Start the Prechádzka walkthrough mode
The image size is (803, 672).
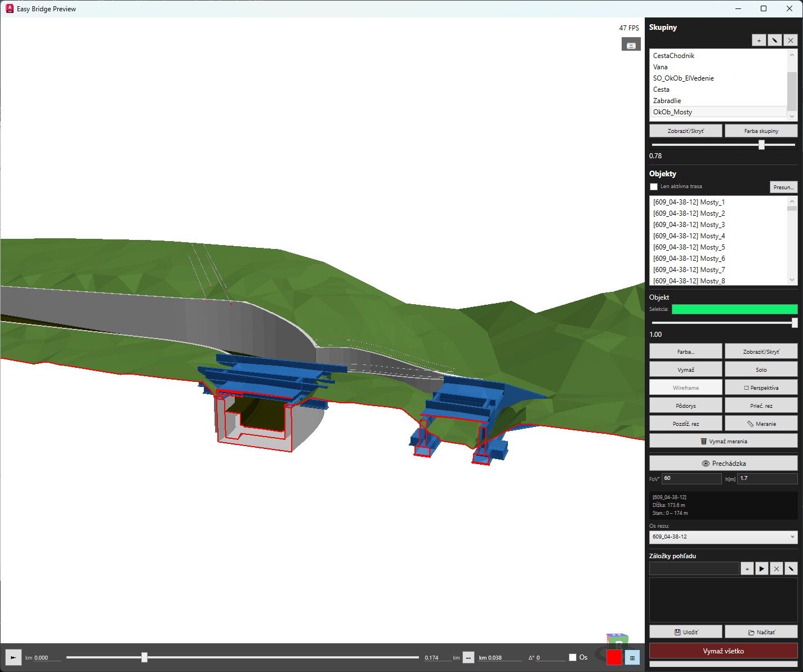point(723,462)
